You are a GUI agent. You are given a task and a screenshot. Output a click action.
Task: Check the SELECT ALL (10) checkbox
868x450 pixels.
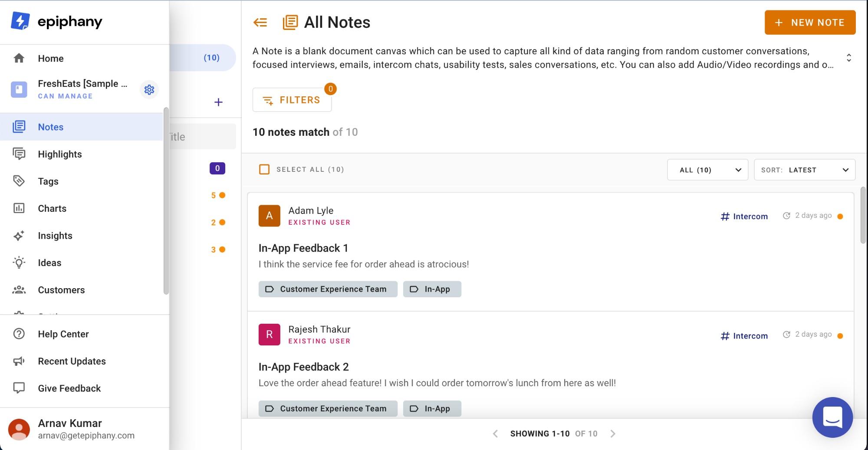tap(264, 169)
